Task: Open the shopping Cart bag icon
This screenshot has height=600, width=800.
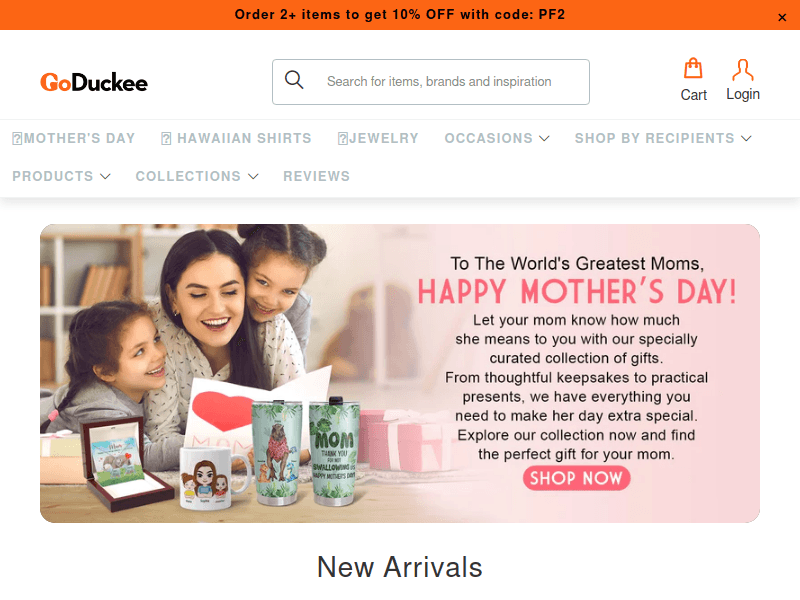Action: pos(693,68)
